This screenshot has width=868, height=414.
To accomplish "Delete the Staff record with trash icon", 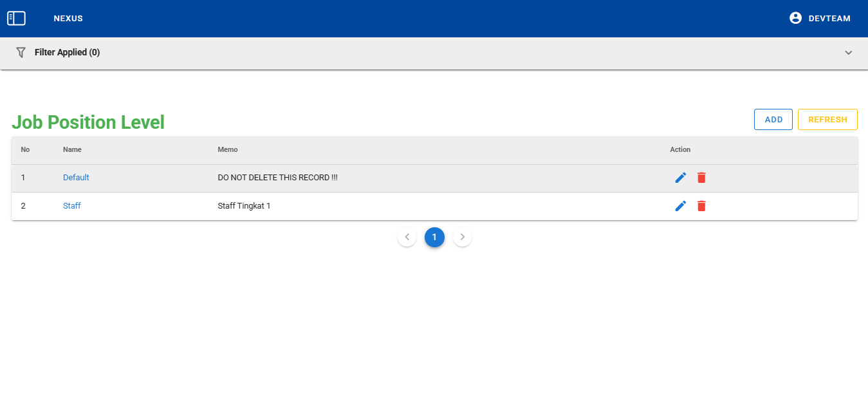I will [701, 206].
